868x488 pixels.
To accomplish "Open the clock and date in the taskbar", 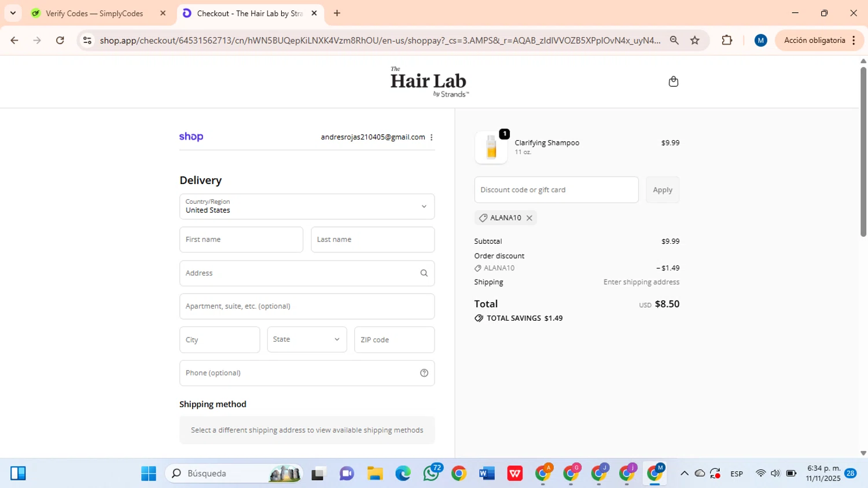I will click(823, 474).
